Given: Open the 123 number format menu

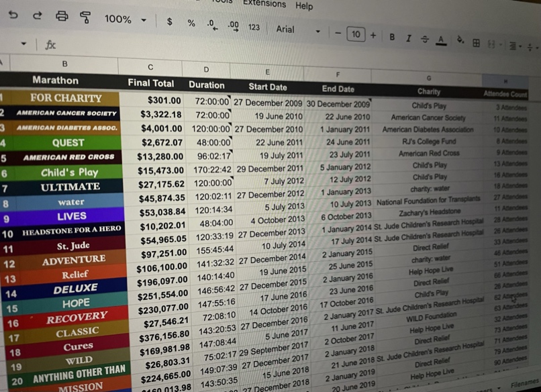Looking at the screenshot, I should point(254,27).
